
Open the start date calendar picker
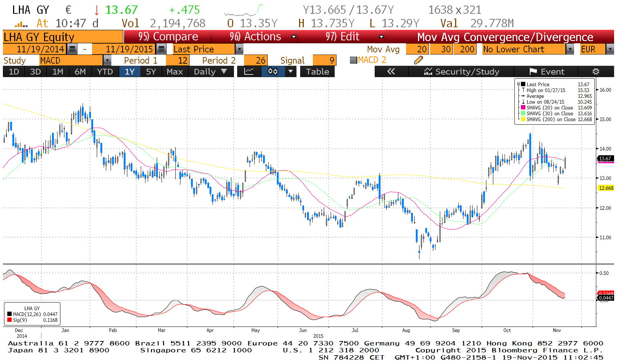(72, 49)
